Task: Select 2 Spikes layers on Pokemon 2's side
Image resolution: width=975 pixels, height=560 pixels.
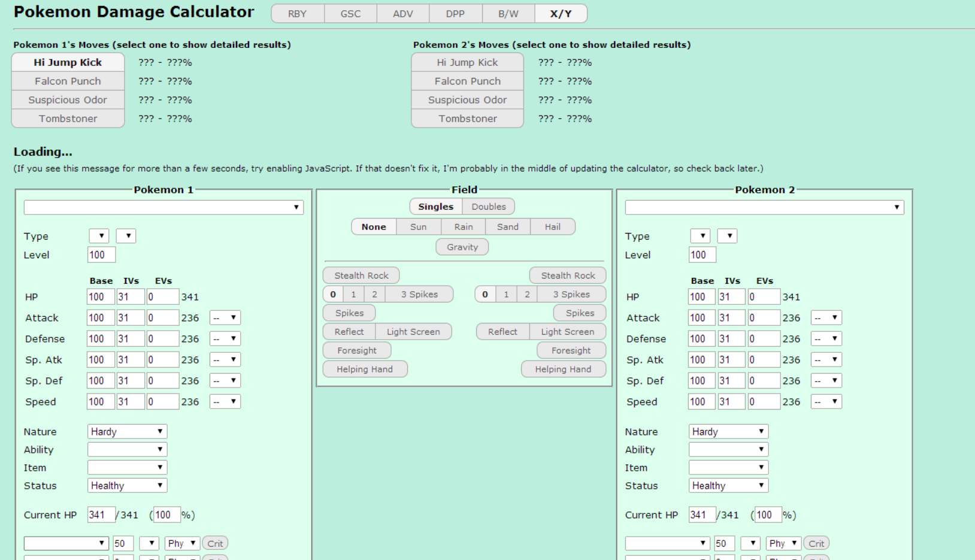Action: (527, 295)
